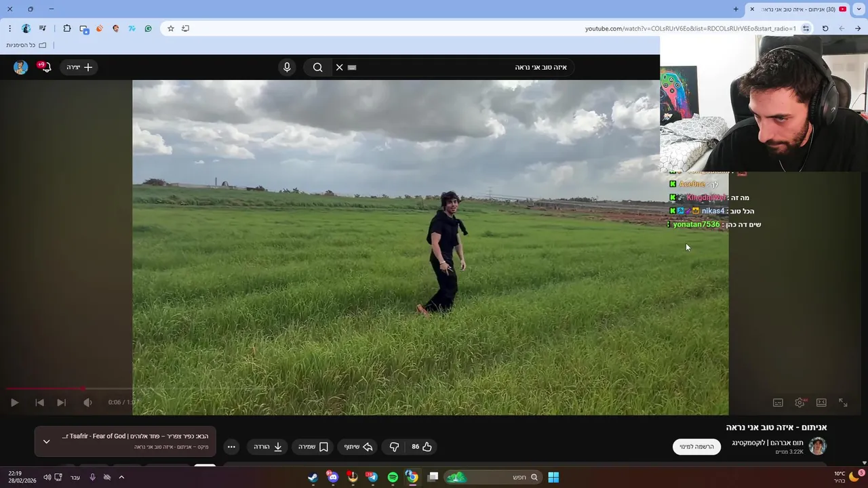Open Chrome media controls icon

tap(43, 28)
